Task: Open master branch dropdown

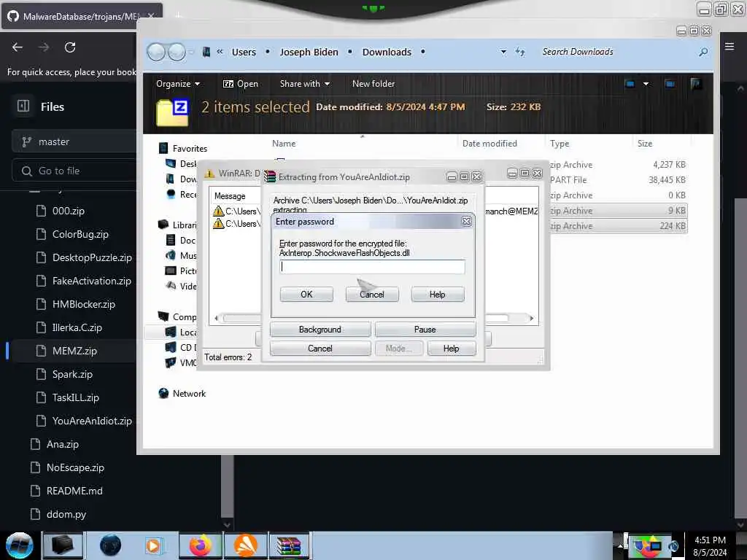Action: [74, 142]
